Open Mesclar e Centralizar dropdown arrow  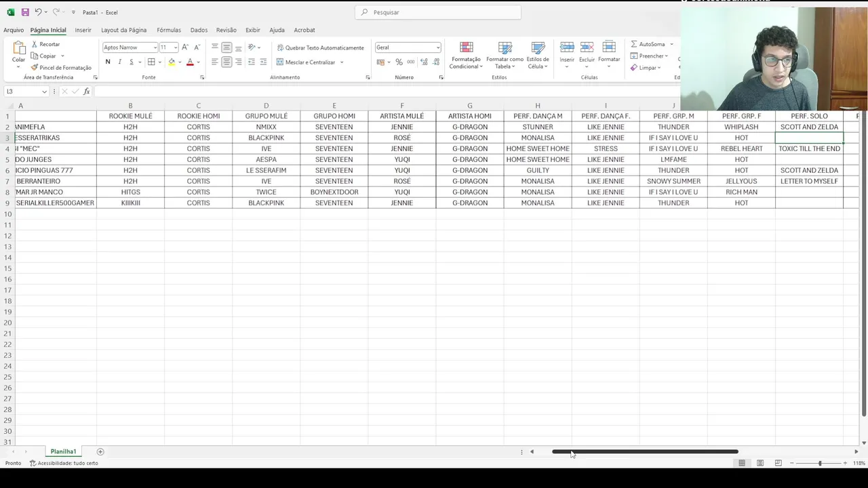click(342, 62)
